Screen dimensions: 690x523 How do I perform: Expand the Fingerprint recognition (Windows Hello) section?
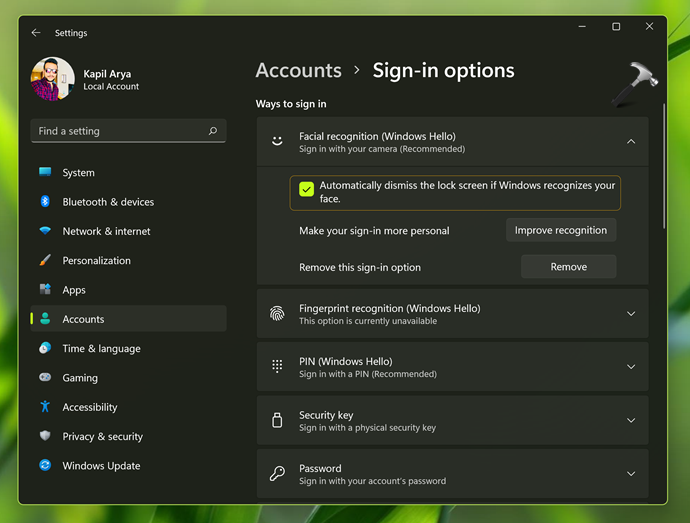click(630, 314)
